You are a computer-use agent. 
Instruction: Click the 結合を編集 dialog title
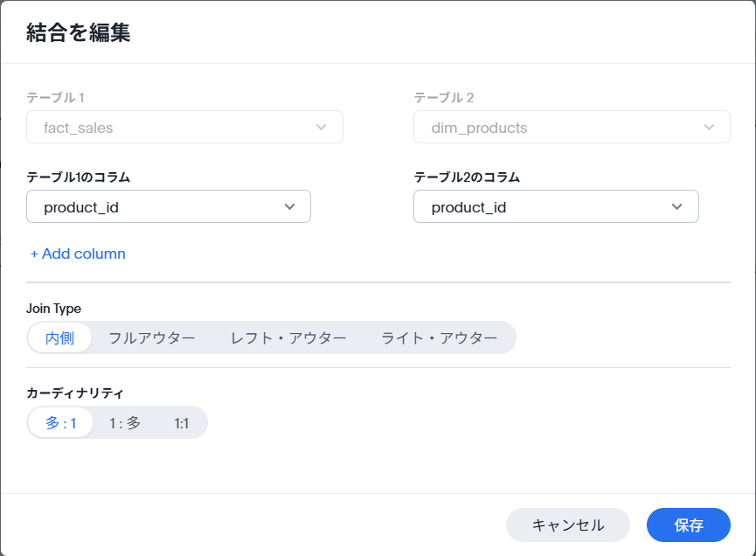78,33
